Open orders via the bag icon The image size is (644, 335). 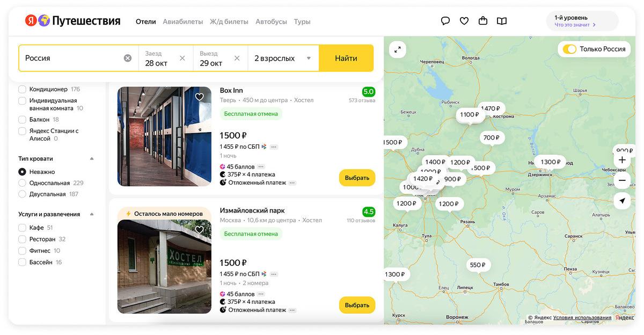pyautogui.click(x=482, y=20)
